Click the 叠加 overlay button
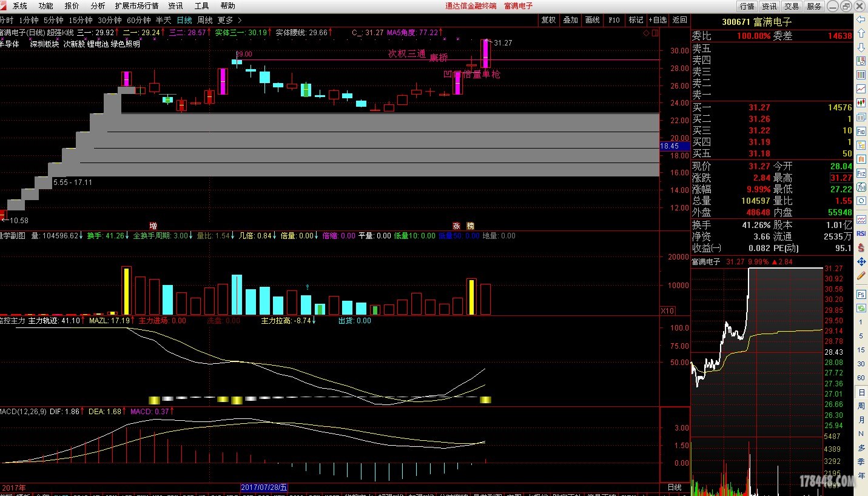This screenshot has width=868, height=496. [570, 20]
